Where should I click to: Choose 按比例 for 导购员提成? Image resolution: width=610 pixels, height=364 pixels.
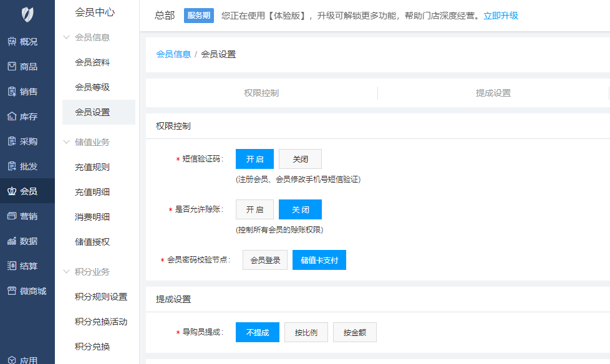pos(306,332)
